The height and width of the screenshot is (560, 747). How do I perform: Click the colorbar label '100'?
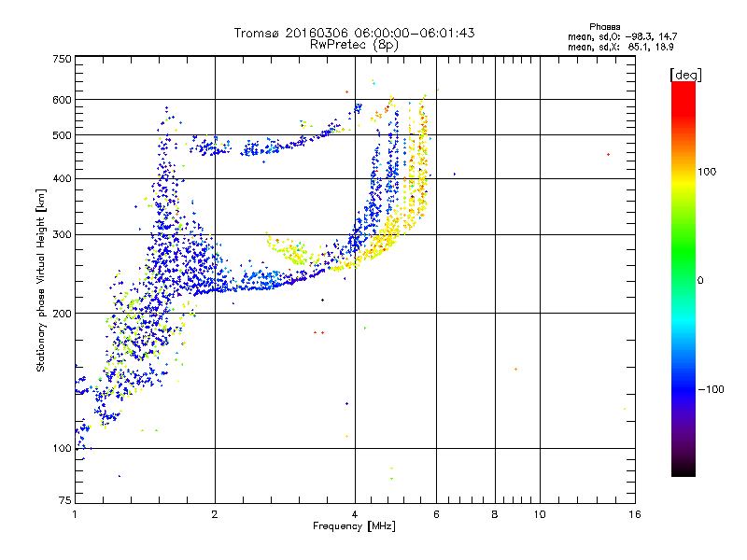tap(707, 172)
